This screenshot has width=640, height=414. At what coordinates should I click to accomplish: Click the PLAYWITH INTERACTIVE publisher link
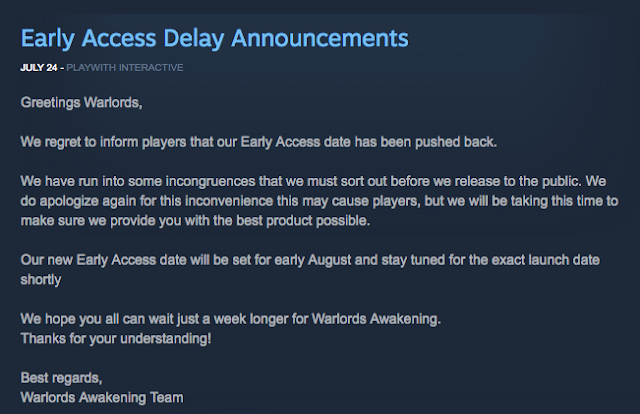click(x=124, y=68)
